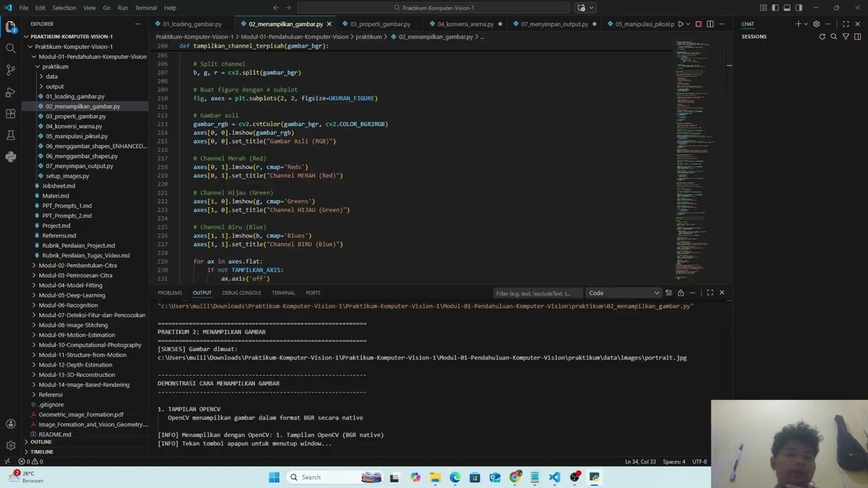Open the 03_properti_gambar.py editor tab
Image resolution: width=868 pixels, height=488 pixels.
[x=380, y=24]
